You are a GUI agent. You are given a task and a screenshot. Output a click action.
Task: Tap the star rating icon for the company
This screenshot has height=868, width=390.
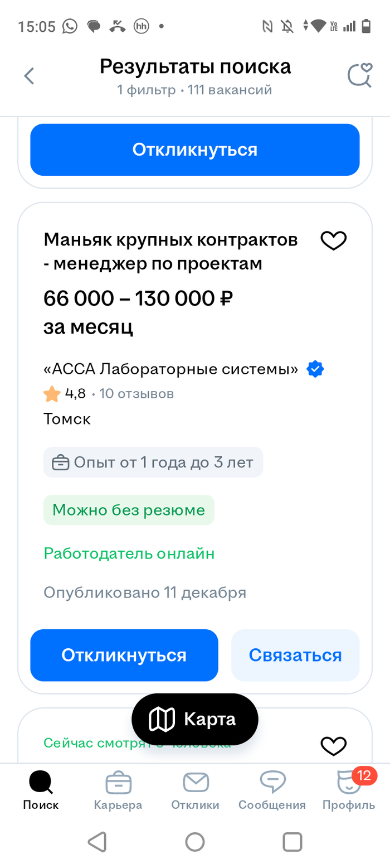coord(51,393)
